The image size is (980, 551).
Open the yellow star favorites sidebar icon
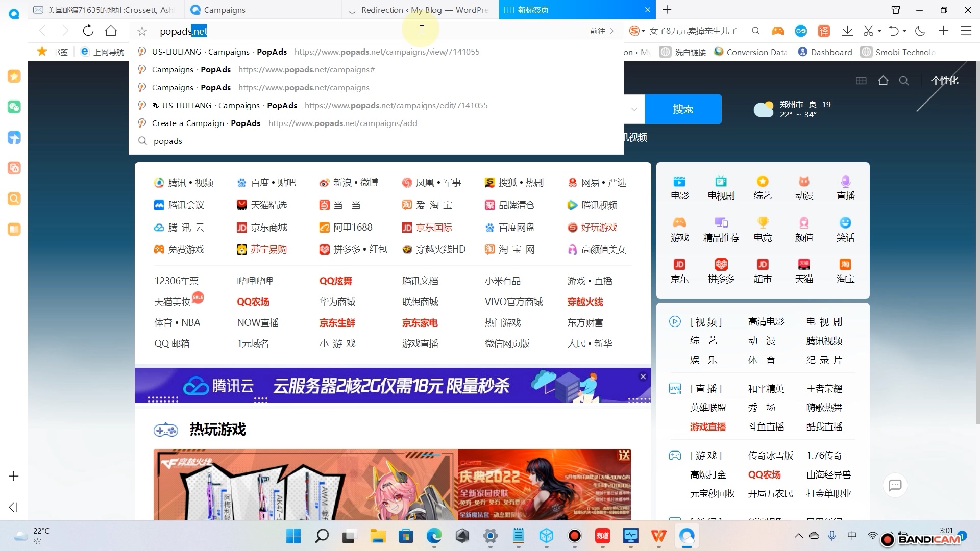click(14, 77)
